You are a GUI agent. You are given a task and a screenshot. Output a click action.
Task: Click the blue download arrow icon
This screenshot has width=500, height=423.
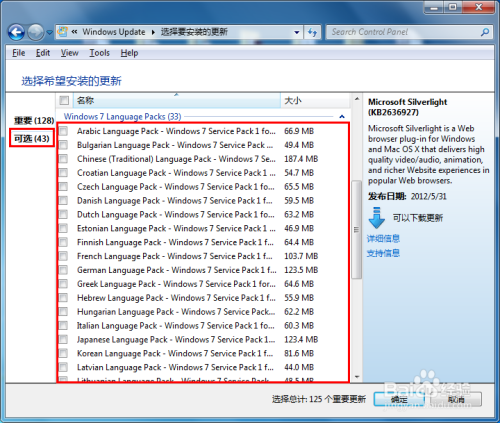pos(377,218)
